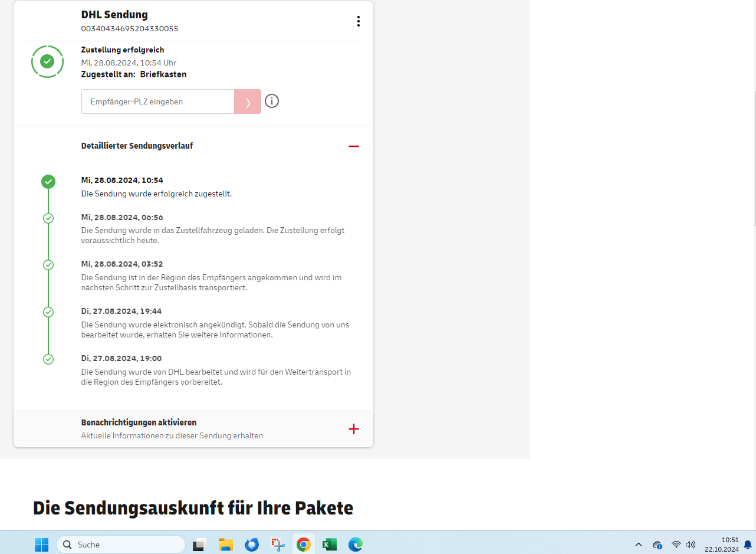Image resolution: width=756 pixels, height=554 pixels.
Task: Click the 'Mi, 28.08.2024, 03:52' timestamp
Action: tap(122, 264)
